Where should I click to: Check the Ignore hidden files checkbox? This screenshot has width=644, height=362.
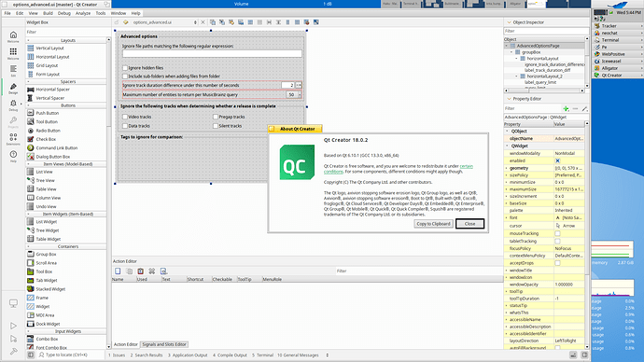click(x=125, y=68)
